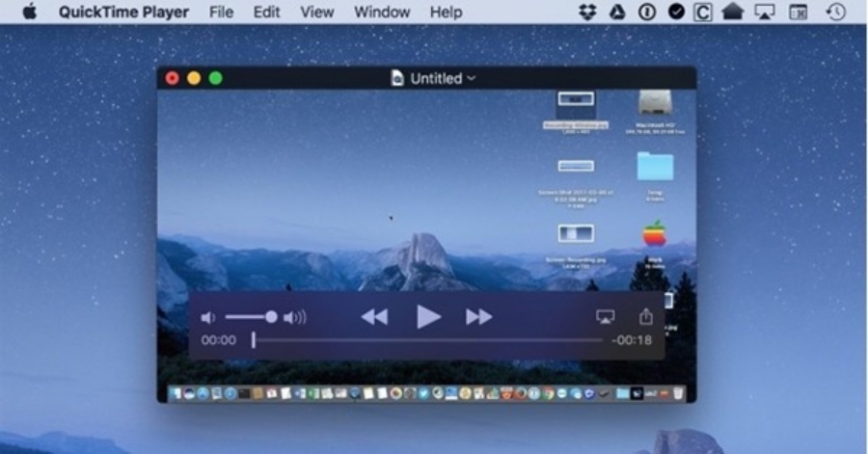Open the AirPlay options in the player controls
The width and height of the screenshot is (868, 454).
pos(605,317)
